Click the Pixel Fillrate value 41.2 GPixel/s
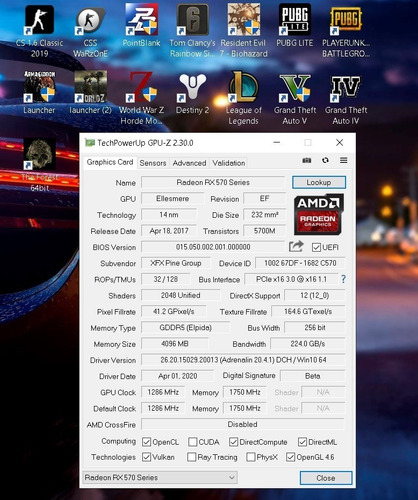Viewport: 418px width, 500px height. (174, 312)
